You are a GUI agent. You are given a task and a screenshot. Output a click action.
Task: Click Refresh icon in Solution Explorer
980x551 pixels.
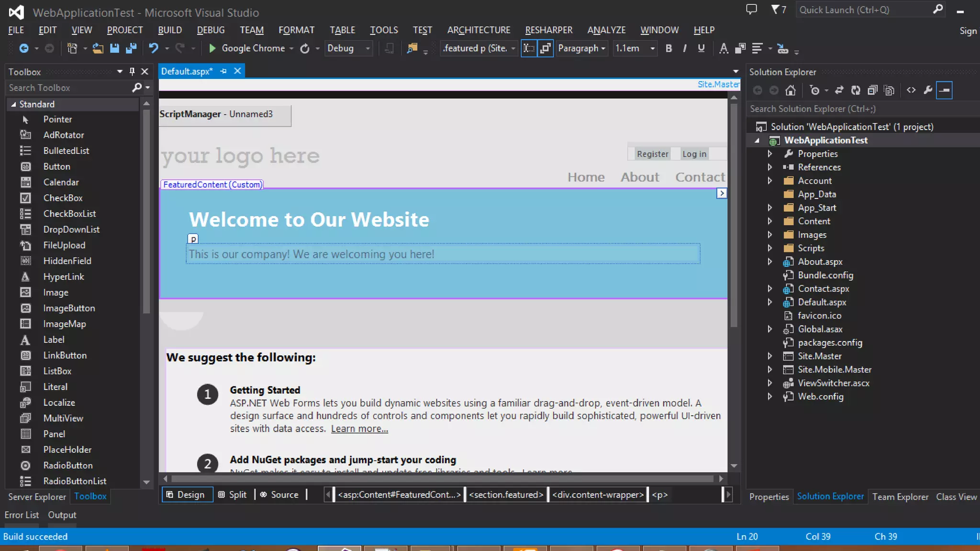(856, 90)
